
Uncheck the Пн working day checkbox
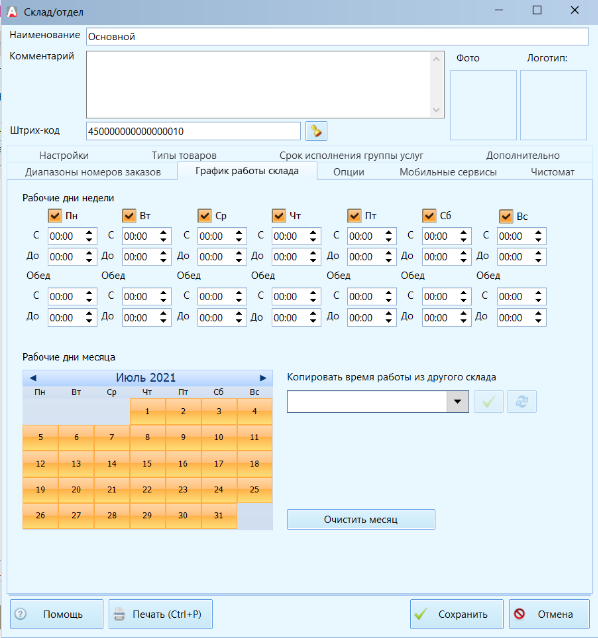tap(55, 216)
